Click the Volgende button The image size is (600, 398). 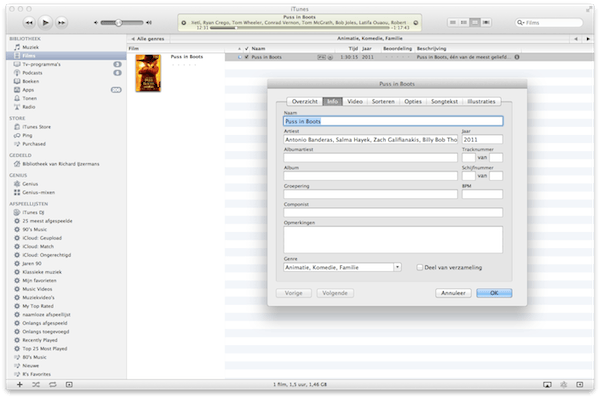335,293
